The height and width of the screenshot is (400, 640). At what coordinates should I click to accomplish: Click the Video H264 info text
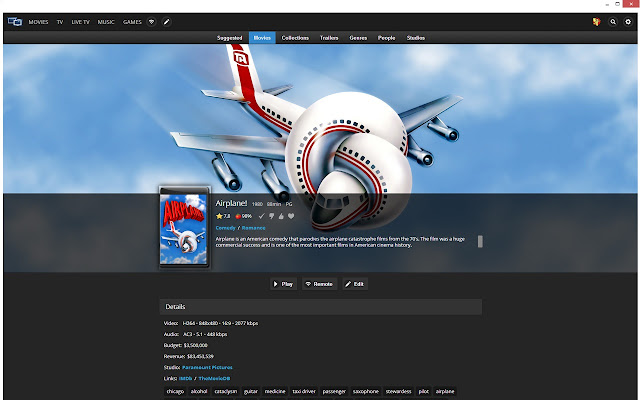[211, 323]
